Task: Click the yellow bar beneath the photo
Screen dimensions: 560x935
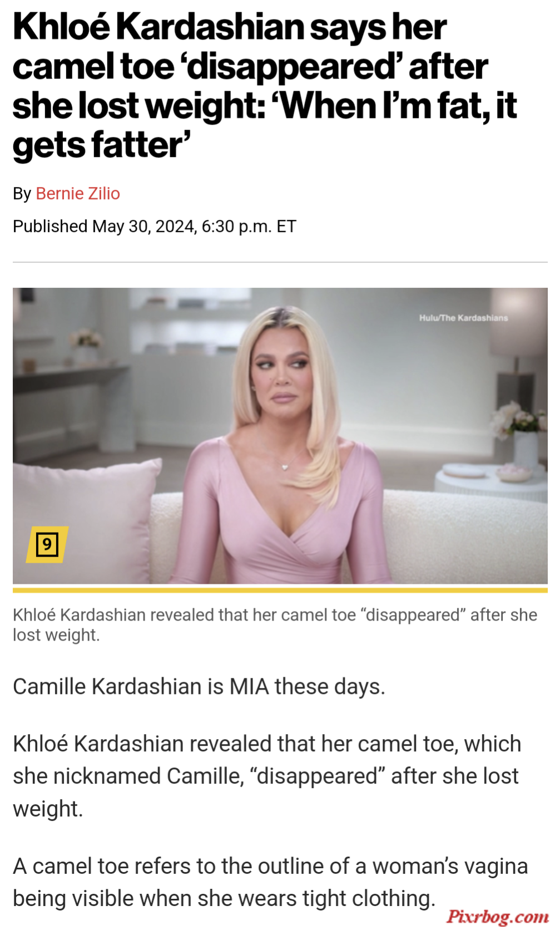Action: tap(280, 590)
